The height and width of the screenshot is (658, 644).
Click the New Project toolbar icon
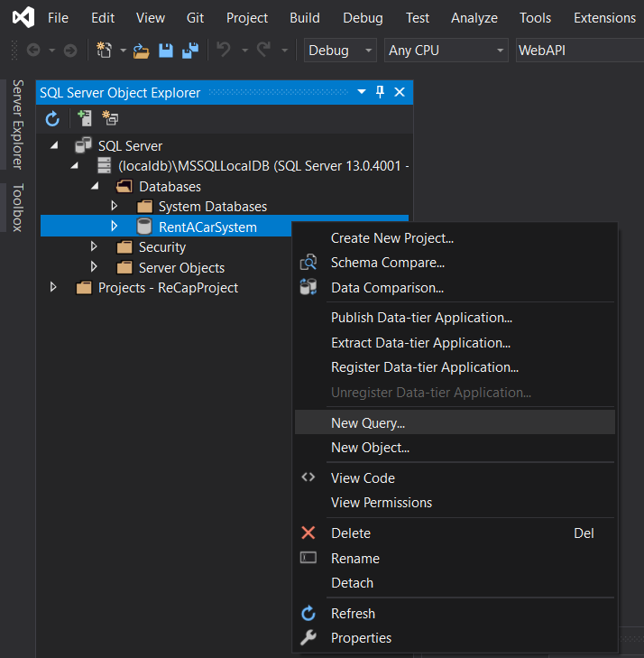104,51
